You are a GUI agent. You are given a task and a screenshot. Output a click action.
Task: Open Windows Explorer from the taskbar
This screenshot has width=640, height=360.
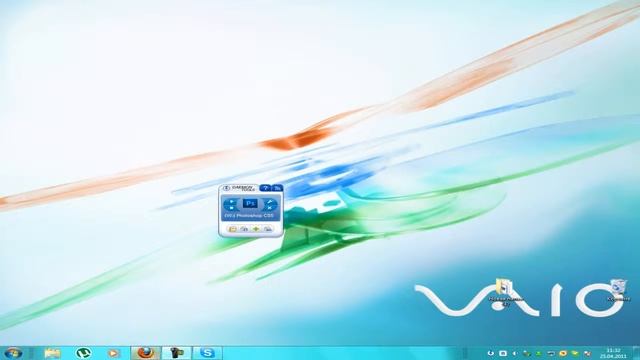[x=52, y=353]
